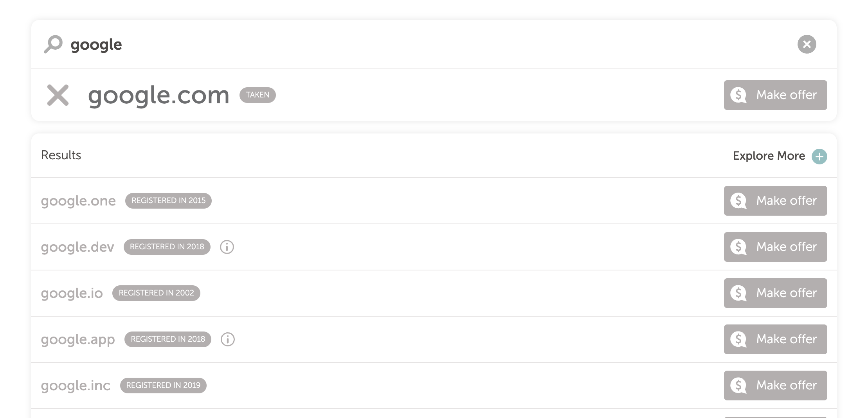Image resolution: width=868 pixels, height=418 pixels.
Task: Click the Registered in 2015 badge
Action: [168, 201]
